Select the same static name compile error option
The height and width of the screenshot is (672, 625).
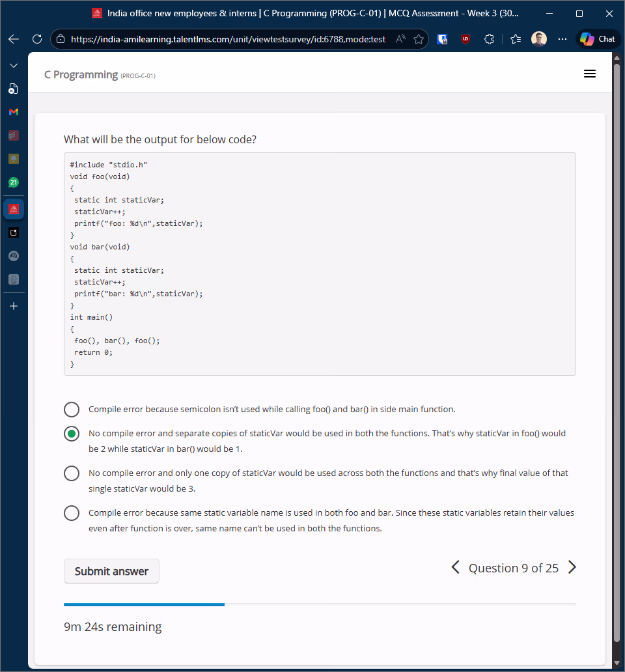pos(72,513)
